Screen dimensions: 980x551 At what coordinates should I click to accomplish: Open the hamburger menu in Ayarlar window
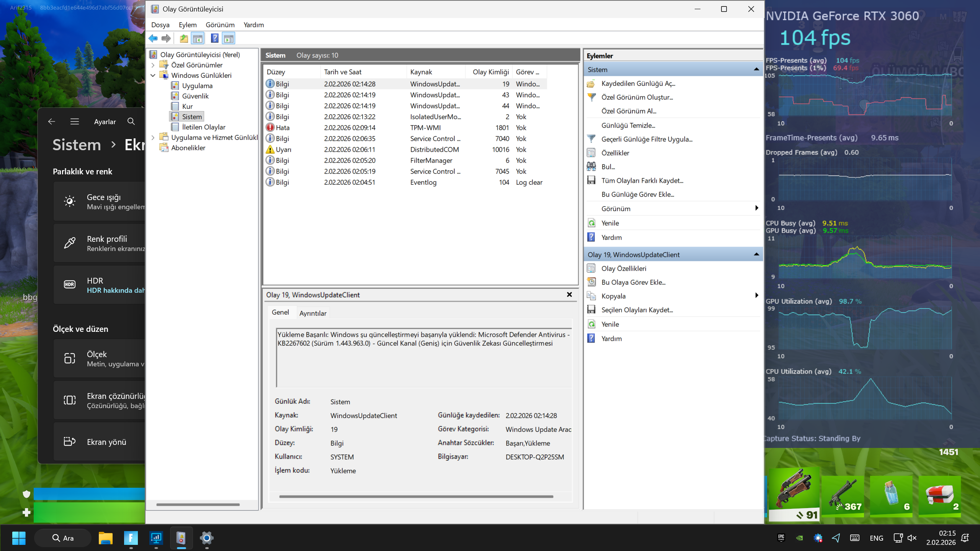pos(75,121)
